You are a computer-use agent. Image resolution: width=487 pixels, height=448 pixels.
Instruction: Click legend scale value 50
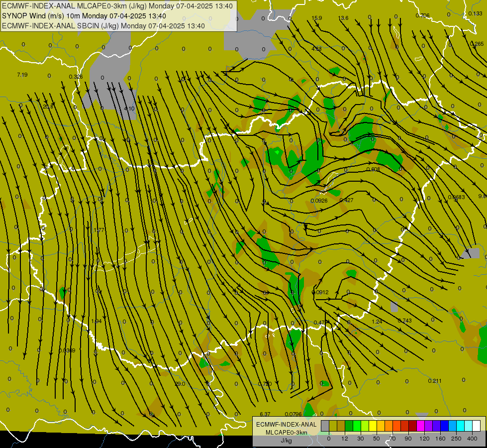click(377, 439)
